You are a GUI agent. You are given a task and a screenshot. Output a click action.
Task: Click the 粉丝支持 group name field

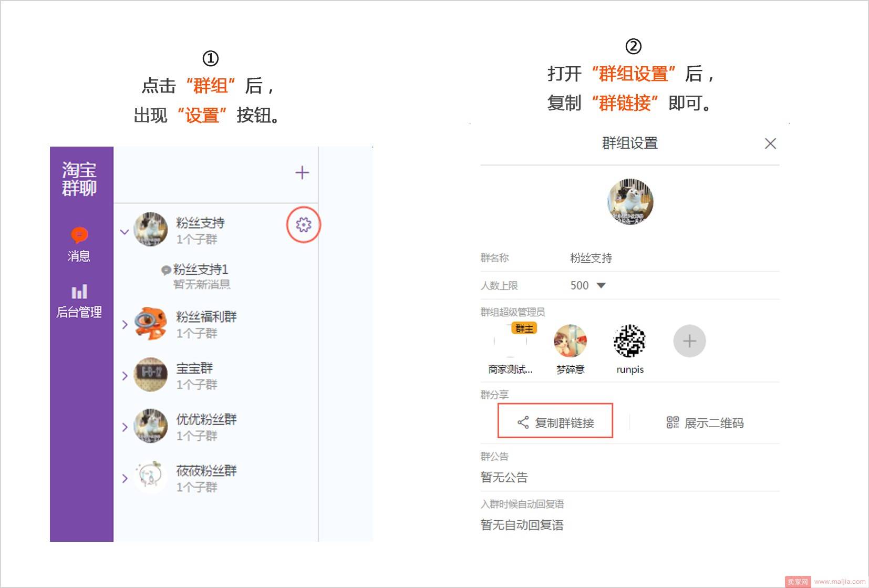point(591,258)
